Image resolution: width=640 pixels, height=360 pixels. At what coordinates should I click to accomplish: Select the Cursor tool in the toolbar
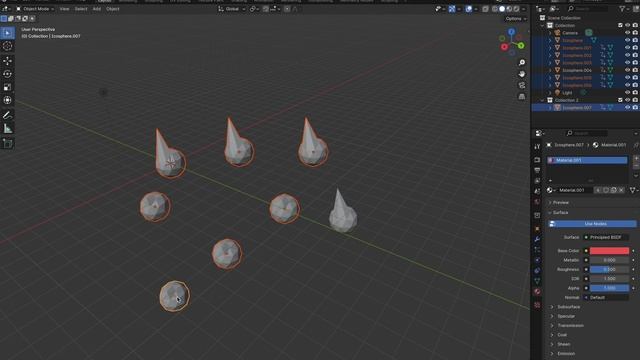click(x=7, y=46)
